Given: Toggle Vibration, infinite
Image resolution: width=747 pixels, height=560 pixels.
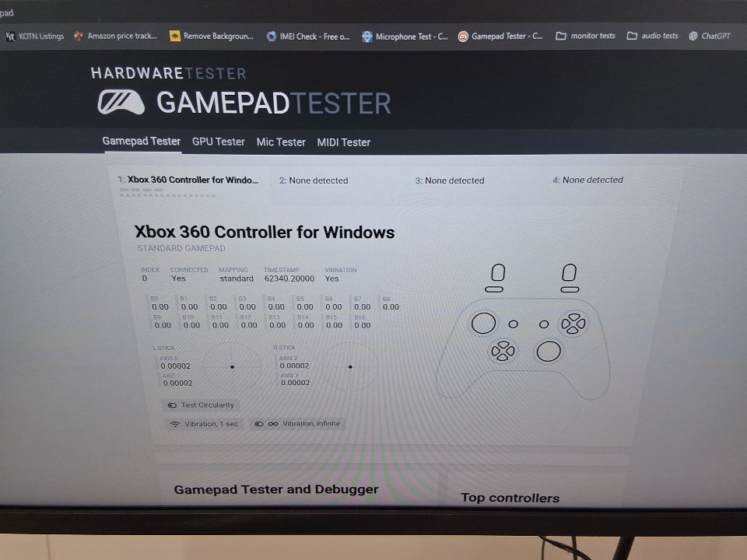Looking at the screenshot, I should [298, 424].
